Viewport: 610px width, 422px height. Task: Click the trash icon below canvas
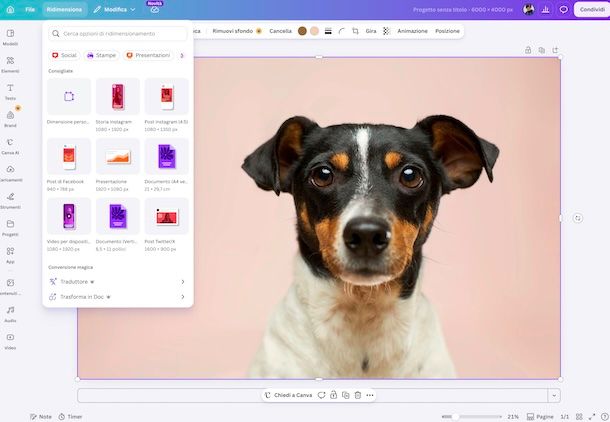[358, 395]
